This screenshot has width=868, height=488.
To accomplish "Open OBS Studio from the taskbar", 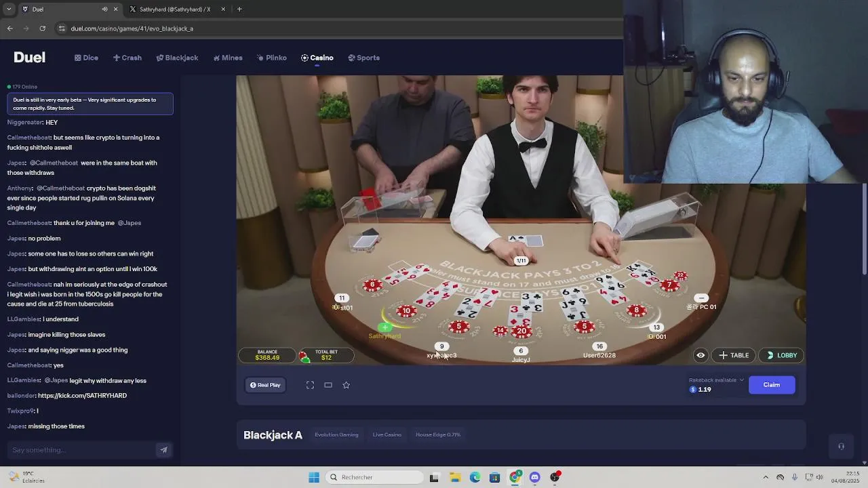I will click(x=555, y=477).
